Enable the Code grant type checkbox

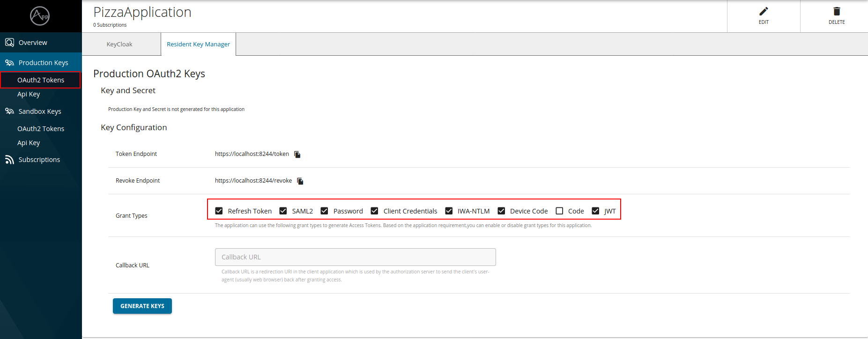click(x=559, y=211)
